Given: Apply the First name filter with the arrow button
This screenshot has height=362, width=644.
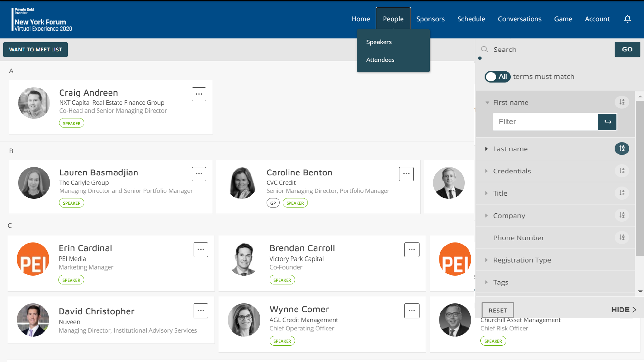Looking at the screenshot, I should 607,122.
